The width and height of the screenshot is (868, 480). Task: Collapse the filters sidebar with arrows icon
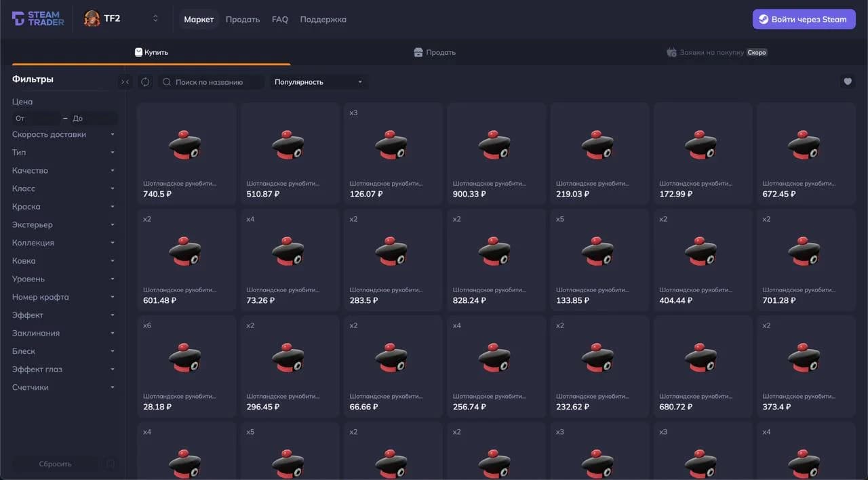click(x=125, y=82)
